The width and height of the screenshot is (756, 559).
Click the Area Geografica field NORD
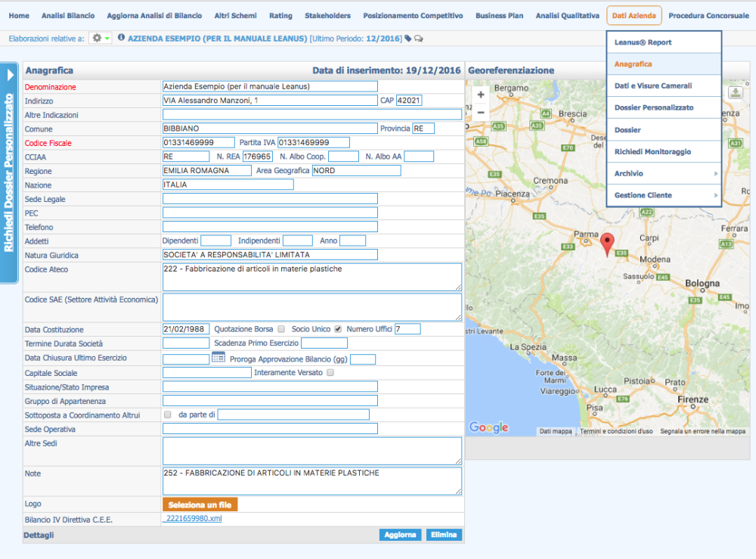tap(356, 170)
